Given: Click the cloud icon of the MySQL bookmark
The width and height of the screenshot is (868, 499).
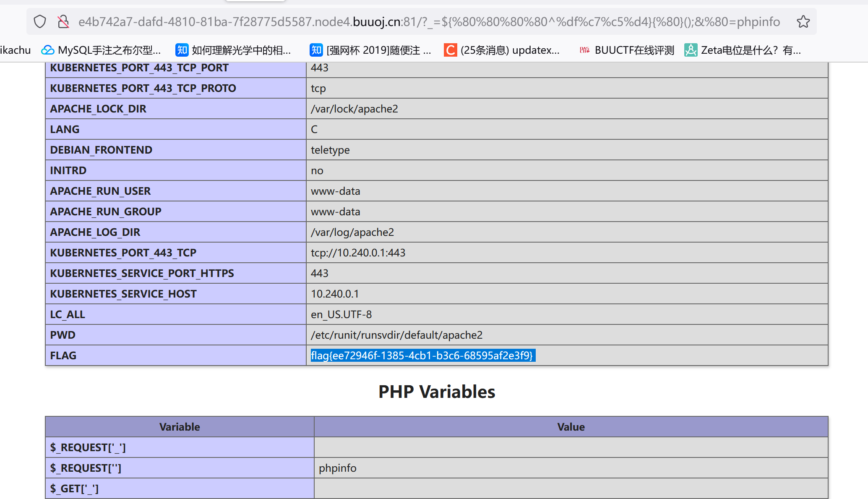Looking at the screenshot, I should [47, 50].
